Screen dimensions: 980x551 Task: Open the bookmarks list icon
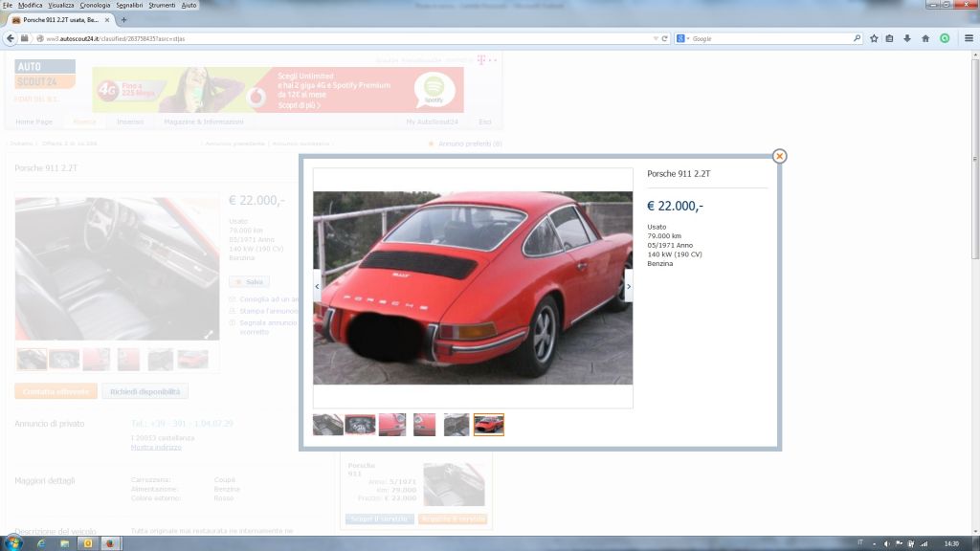pyautogui.click(x=889, y=38)
